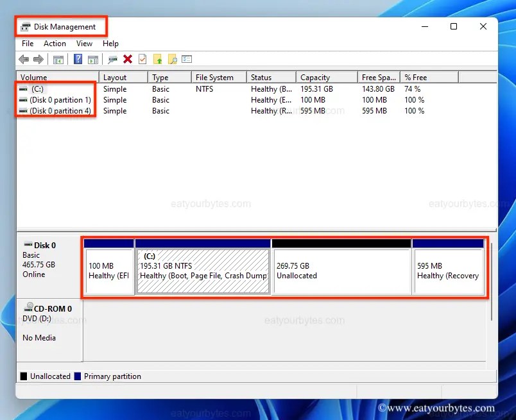The width and height of the screenshot is (516, 420).
Task: Open the Action menu
Action: coord(54,44)
